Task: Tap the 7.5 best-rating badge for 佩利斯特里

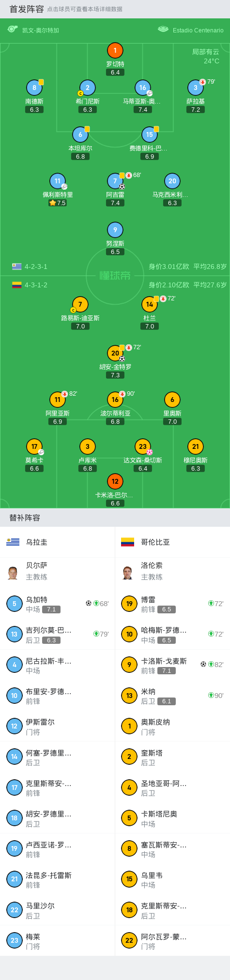Action: [x=57, y=203]
